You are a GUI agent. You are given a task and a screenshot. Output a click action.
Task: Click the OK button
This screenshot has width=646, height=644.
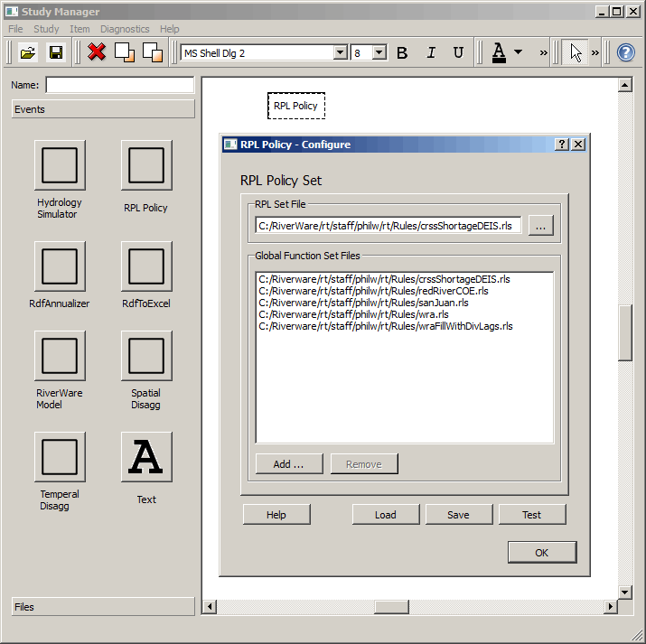(542, 553)
